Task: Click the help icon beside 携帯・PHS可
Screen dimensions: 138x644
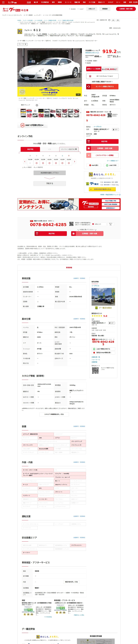Action: coord(110,112)
